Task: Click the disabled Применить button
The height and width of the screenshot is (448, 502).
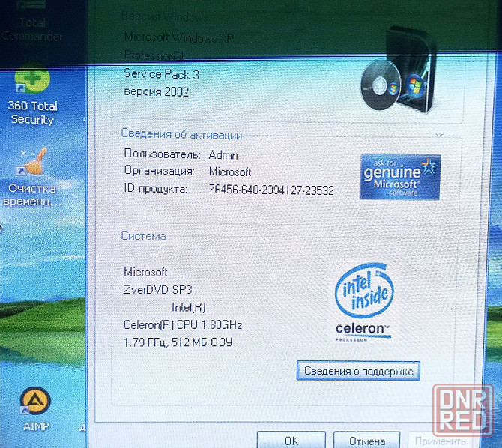Action: click(x=441, y=441)
